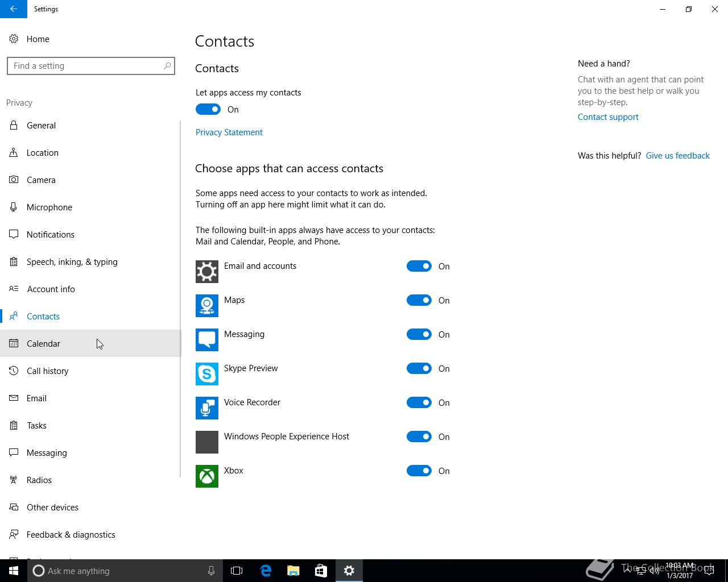Screen dimensions: 728x582
Task: Click the Calendar icon in sidebar
Action: tap(14, 344)
